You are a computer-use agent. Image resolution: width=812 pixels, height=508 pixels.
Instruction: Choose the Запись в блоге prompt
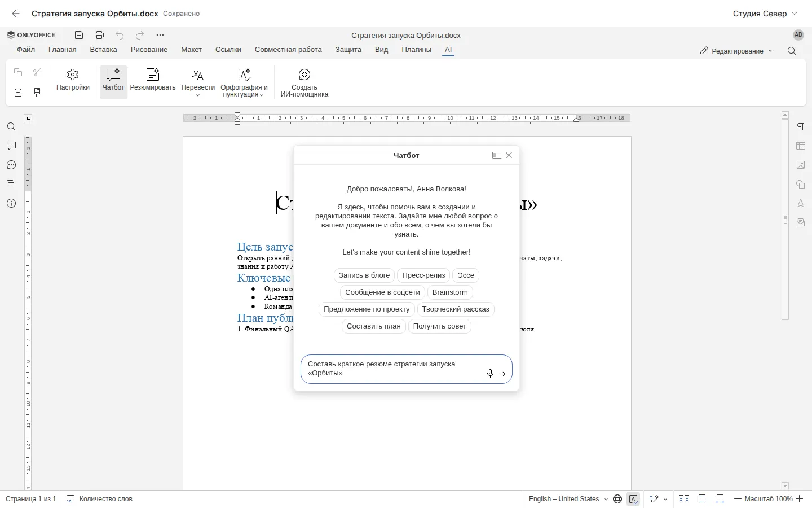click(364, 275)
